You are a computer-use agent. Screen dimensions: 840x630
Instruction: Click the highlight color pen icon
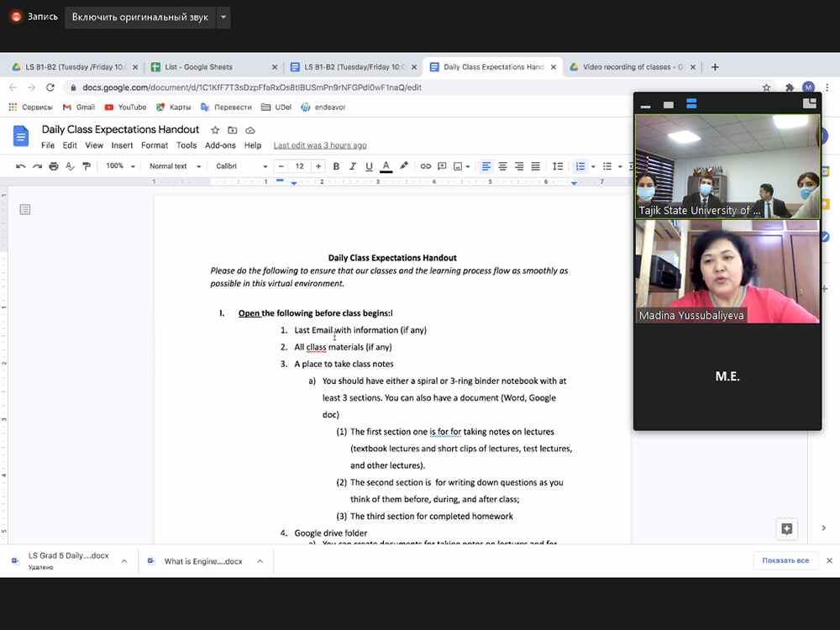(404, 166)
